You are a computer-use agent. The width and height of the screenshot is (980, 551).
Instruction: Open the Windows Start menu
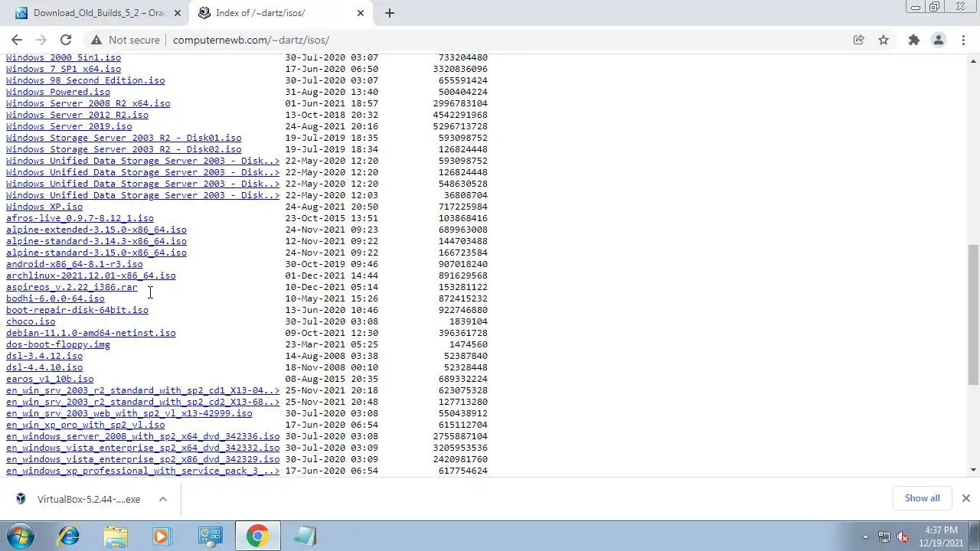point(20,536)
